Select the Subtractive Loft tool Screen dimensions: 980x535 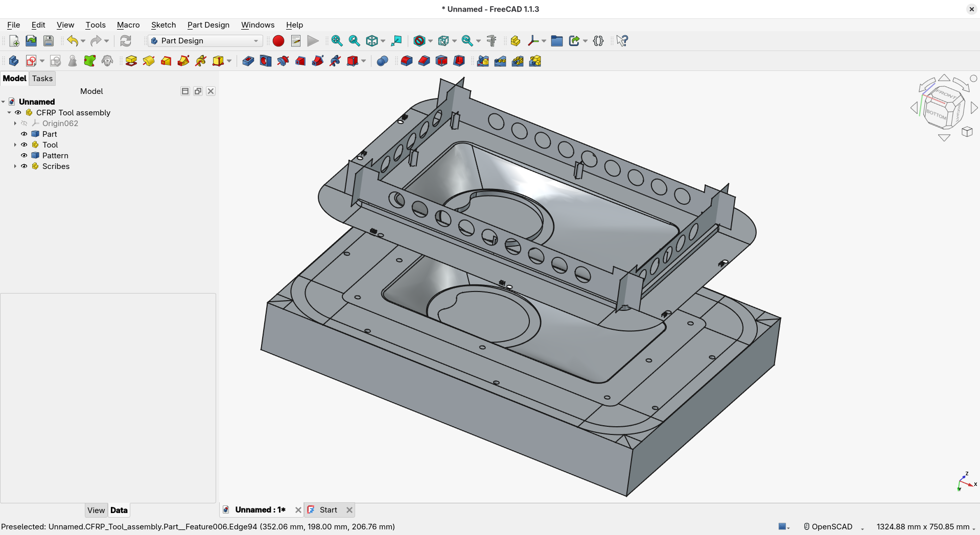tap(300, 61)
